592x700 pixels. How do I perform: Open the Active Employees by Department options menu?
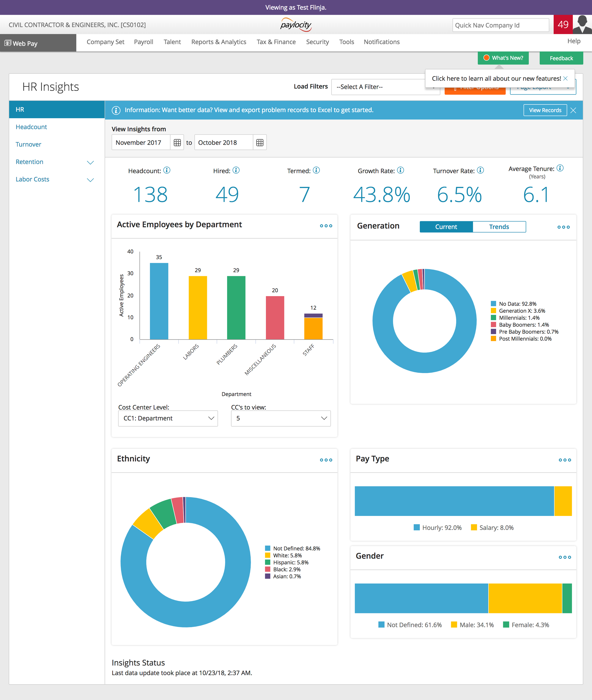pyautogui.click(x=326, y=226)
